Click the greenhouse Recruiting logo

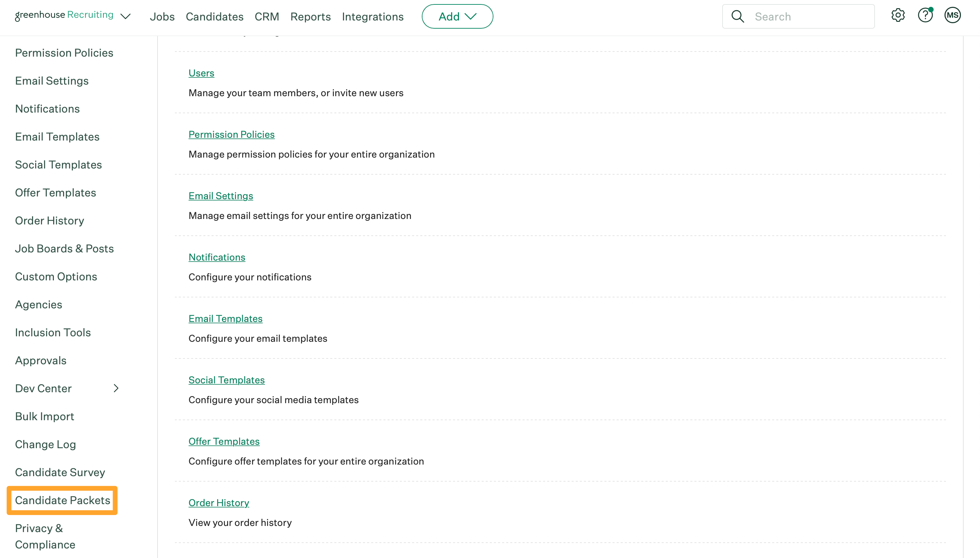tap(64, 15)
